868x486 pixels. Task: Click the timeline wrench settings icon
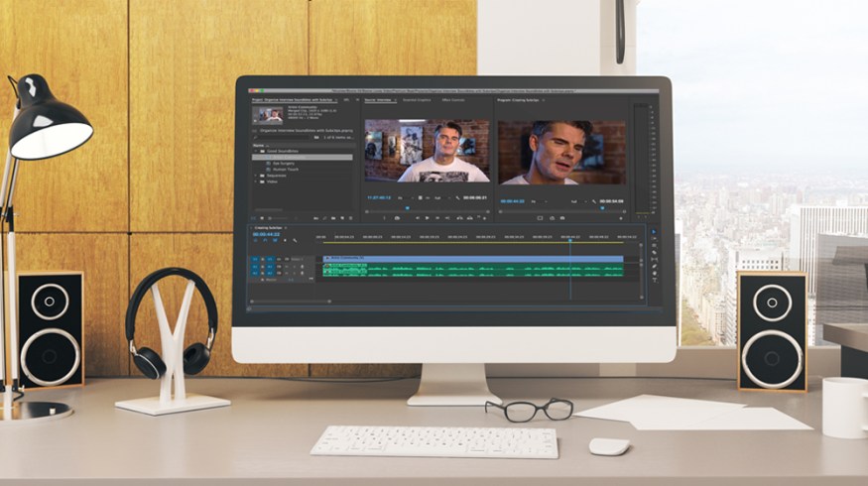(295, 240)
